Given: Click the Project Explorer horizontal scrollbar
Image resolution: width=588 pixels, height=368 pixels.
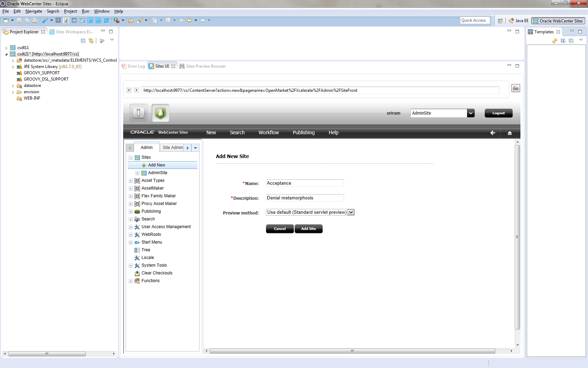Looking at the screenshot, I should pyautogui.click(x=47, y=354).
